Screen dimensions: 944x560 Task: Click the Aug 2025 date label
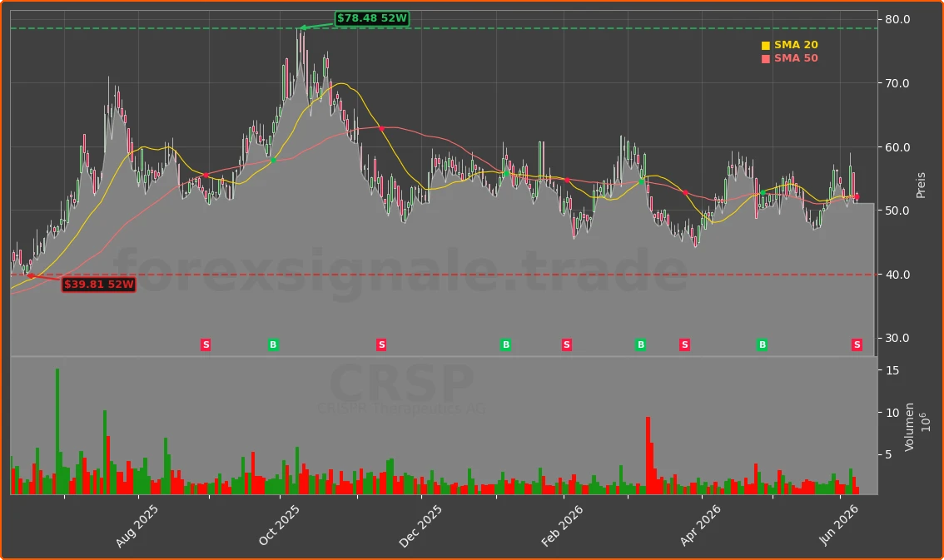pyautogui.click(x=137, y=526)
